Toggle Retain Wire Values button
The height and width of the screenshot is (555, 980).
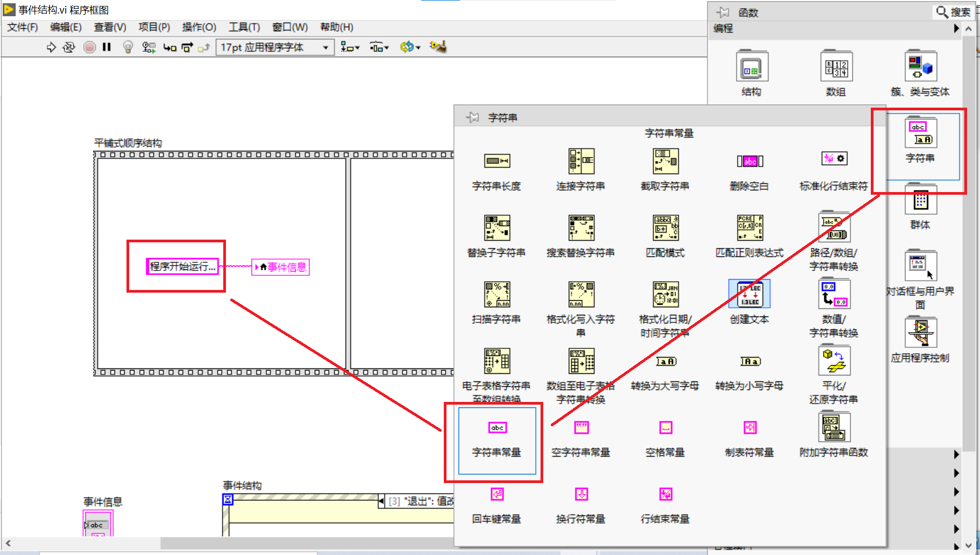(x=149, y=48)
